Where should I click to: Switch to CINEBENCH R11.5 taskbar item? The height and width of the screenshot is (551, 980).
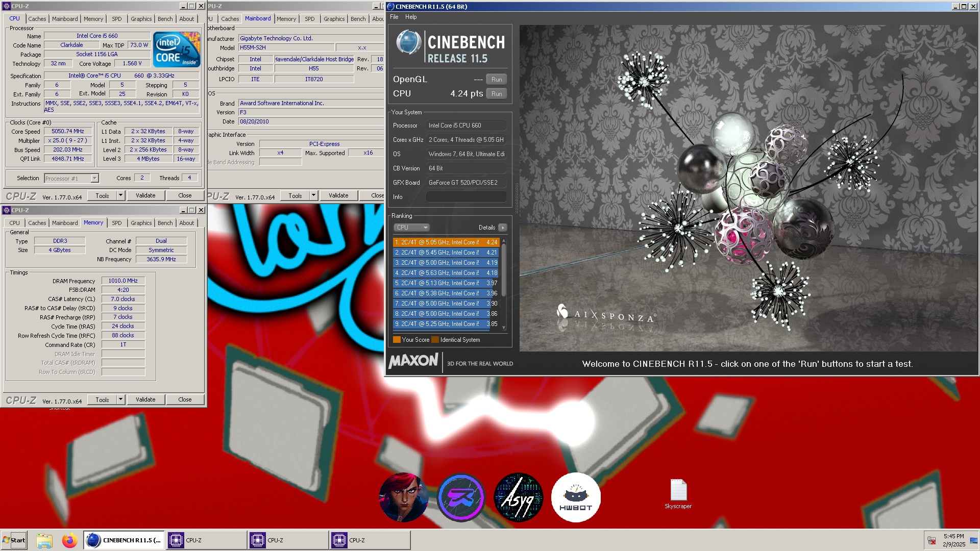pyautogui.click(x=124, y=540)
